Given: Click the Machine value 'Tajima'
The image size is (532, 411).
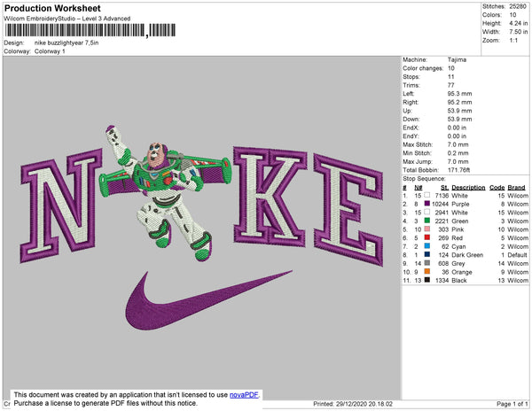Looking at the screenshot, I should click(x=457, y=59).
